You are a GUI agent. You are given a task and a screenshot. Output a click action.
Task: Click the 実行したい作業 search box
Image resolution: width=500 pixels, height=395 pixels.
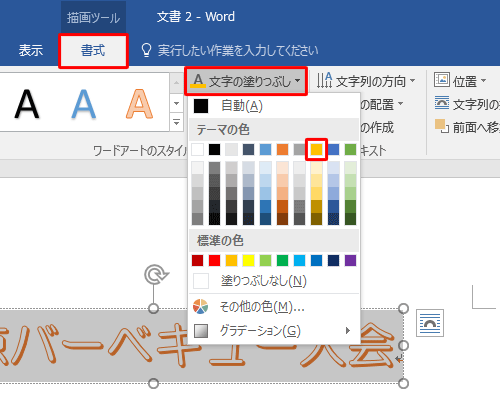pyautogui.click(x=238, y=51)
